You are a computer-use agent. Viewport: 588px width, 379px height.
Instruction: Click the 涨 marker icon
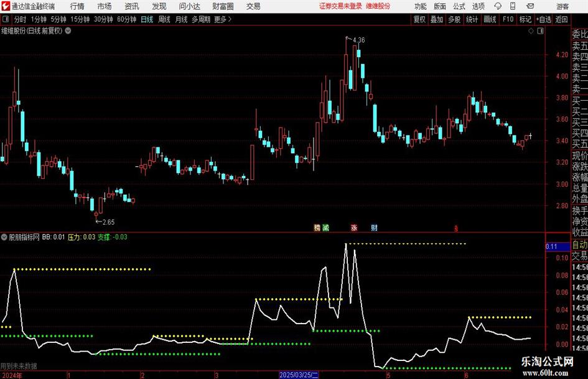(x=354, y=227)
